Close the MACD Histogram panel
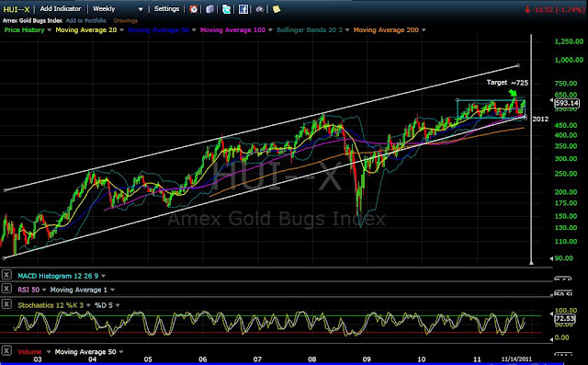Viewport: 588px width, 365px height. [6, 275]
